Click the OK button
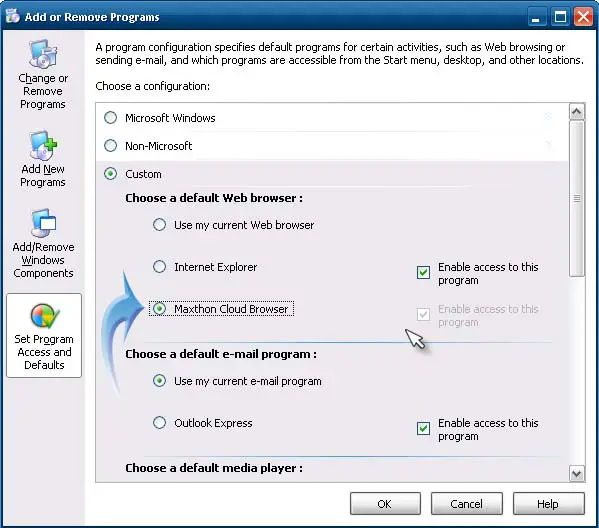 (x=385, y=504)
